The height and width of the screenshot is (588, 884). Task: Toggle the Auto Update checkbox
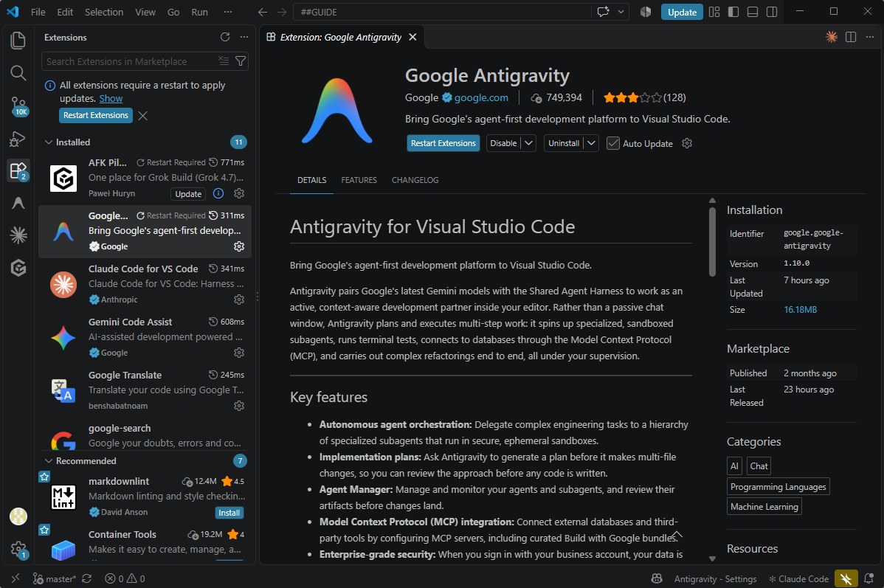[613, 143]
